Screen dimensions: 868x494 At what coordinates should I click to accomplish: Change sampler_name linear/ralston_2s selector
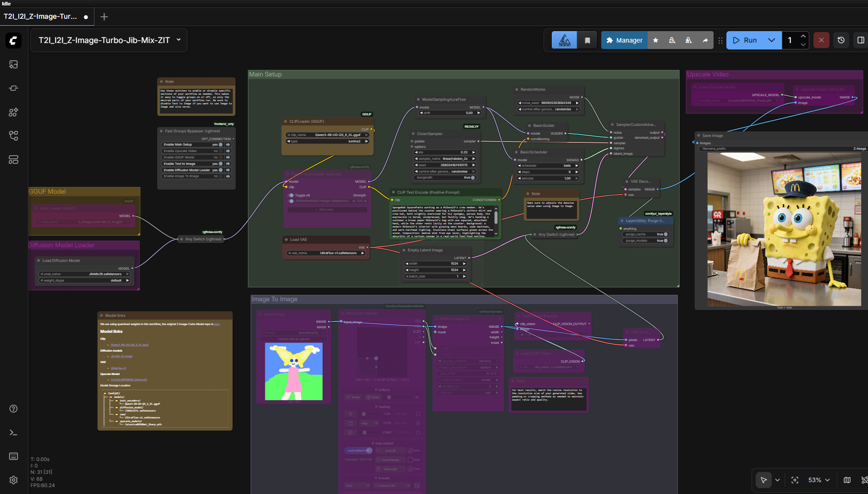tap(445, 158)
